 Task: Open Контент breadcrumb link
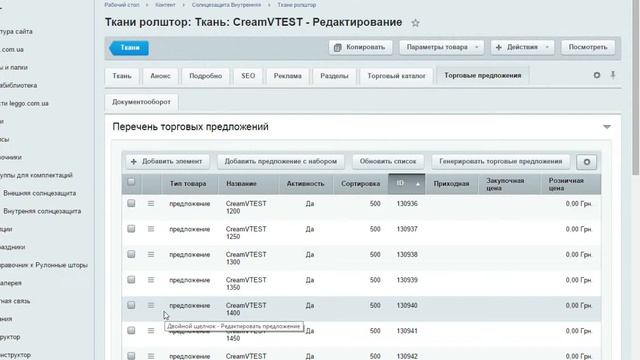point(165,5)
